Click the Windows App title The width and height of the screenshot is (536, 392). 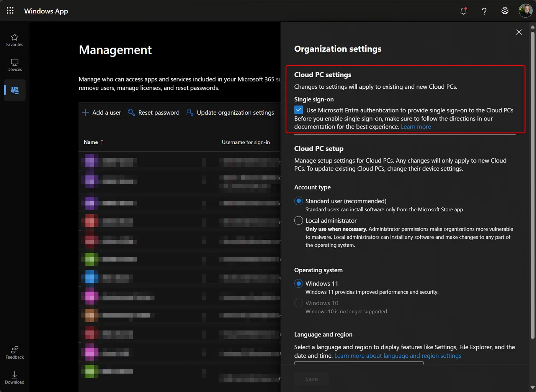tap(46, 11)
